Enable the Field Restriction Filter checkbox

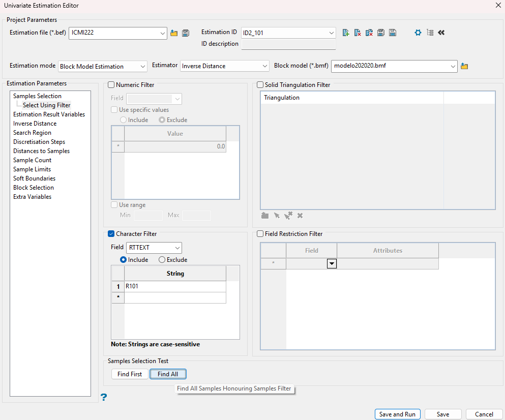[260, 234]
